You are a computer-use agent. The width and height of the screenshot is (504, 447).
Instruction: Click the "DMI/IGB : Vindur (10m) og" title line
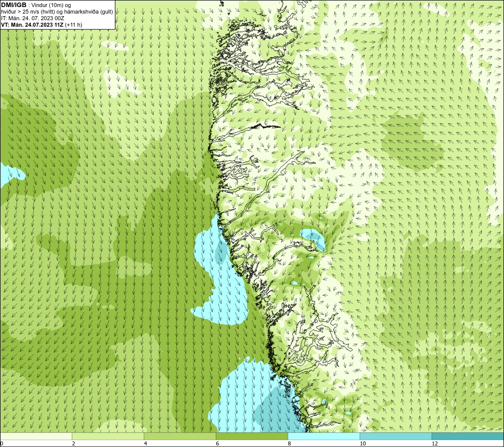36,5
